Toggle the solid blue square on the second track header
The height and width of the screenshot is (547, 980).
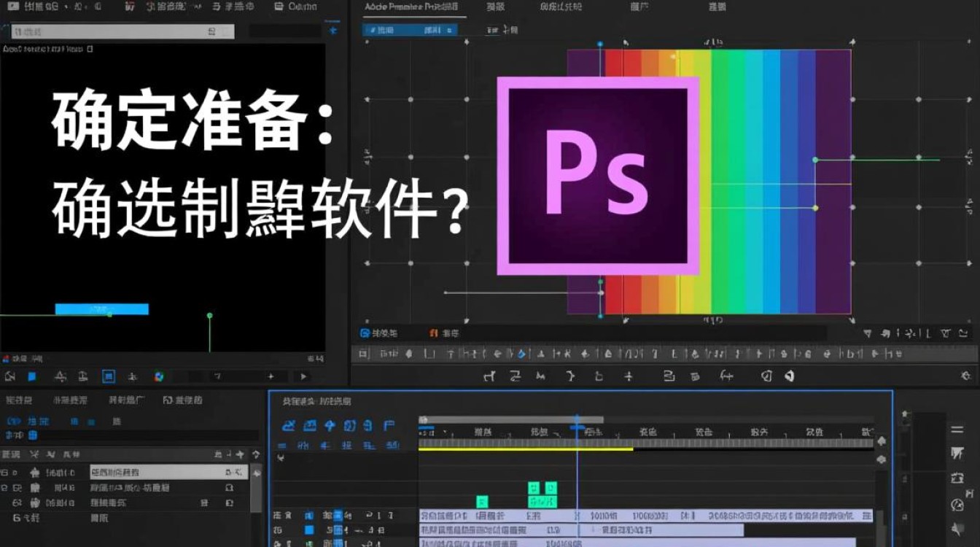click(309, 530)
